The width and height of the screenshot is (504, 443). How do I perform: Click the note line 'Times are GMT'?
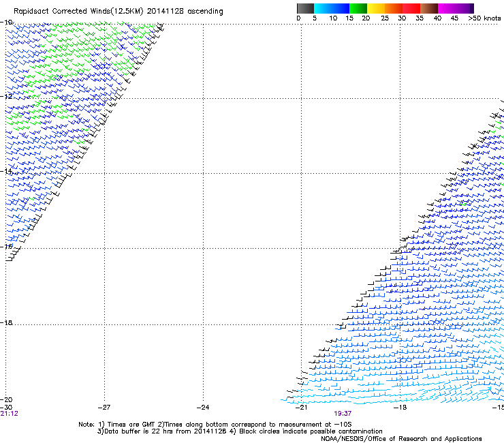131,425
